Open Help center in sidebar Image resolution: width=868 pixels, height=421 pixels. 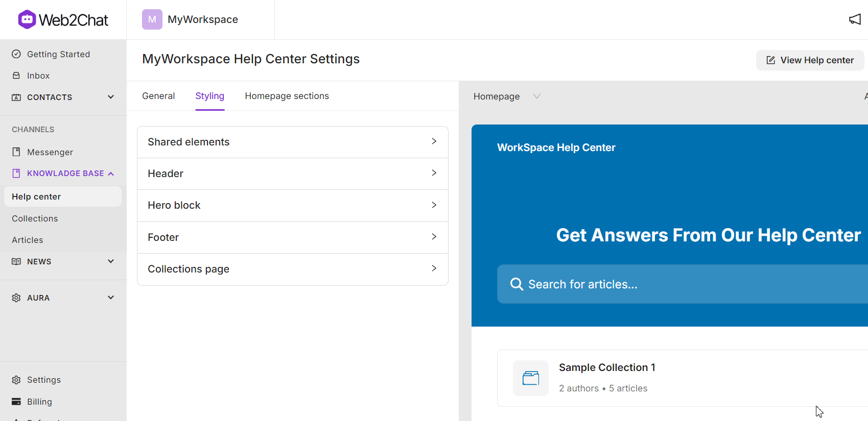click(x=63, y=196)
